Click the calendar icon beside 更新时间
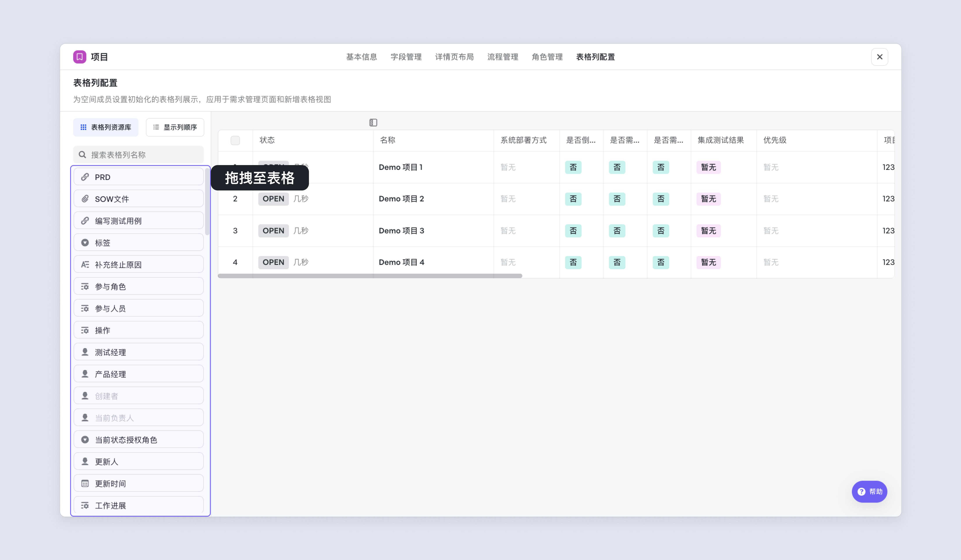Image resolution: width=961 pixels, height=560 pixels. pyautogui.click(x=85, y=483)
